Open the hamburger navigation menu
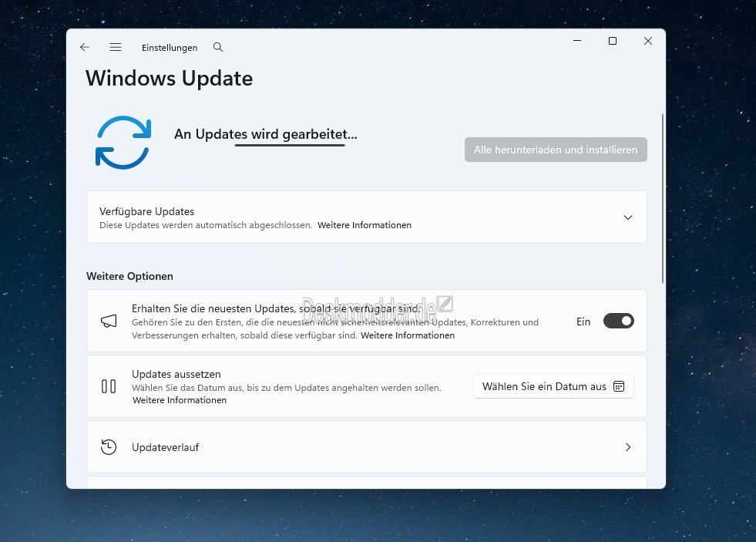 (x=116, y=47)
